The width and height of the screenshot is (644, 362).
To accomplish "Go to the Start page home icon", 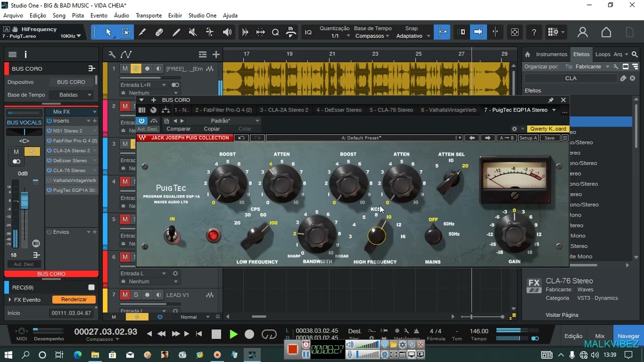I will (606, 32).
